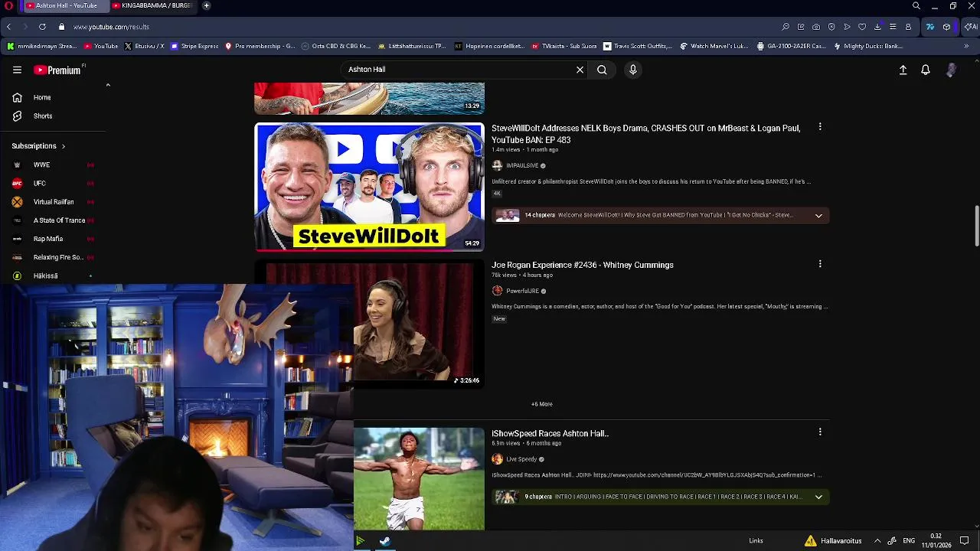Click the +6 More button

tap(541, 404)
